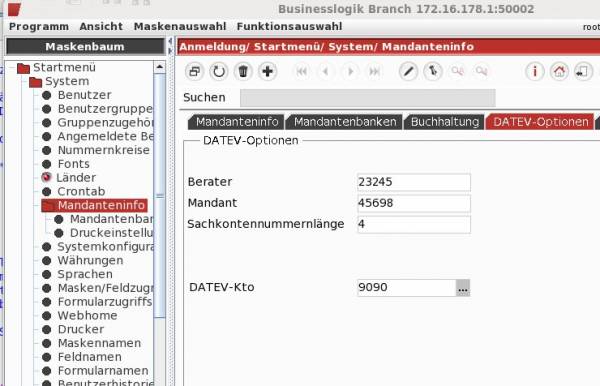
Task: Switch to the Buchhaltung tab
Action: pos(445,122)
